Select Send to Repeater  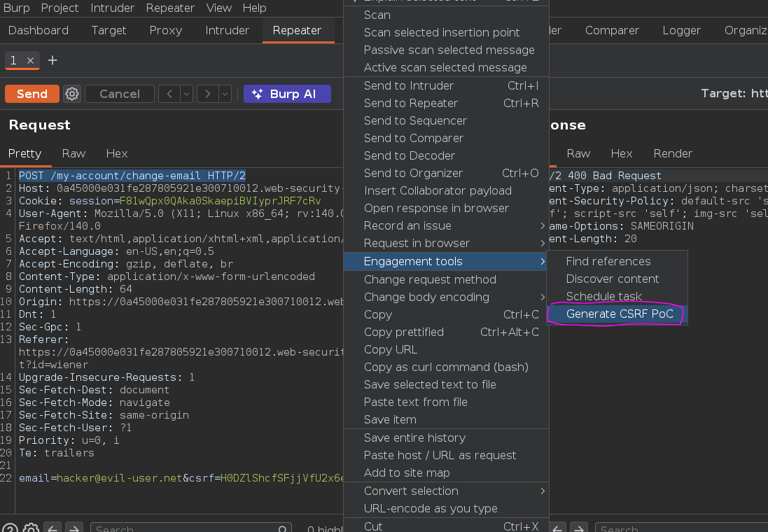coord(446,104)
